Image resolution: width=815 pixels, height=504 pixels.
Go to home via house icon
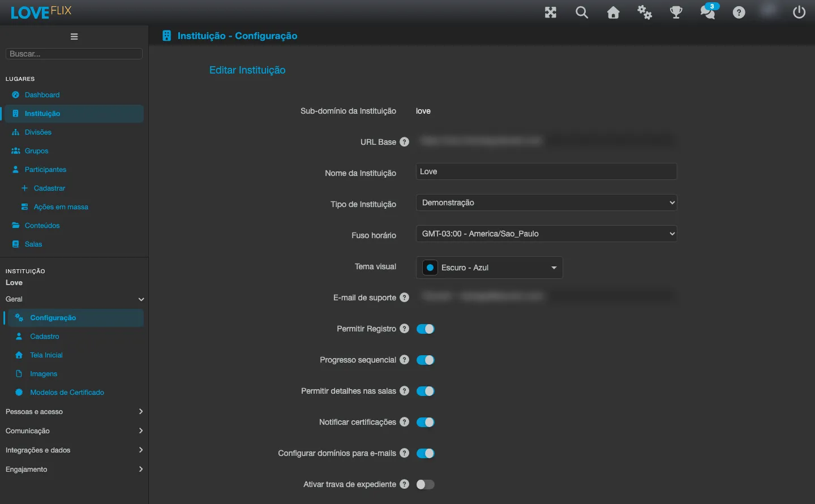tap(614, 12)
